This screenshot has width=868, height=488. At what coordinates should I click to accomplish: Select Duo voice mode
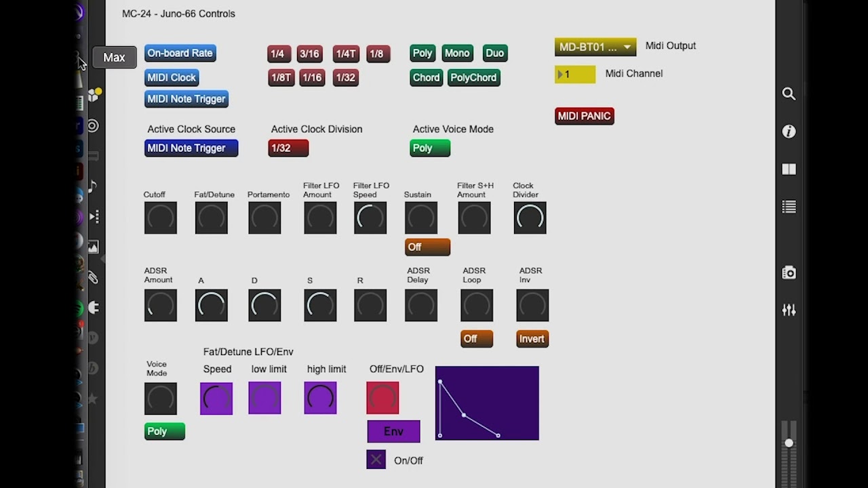tap(494, 53)
